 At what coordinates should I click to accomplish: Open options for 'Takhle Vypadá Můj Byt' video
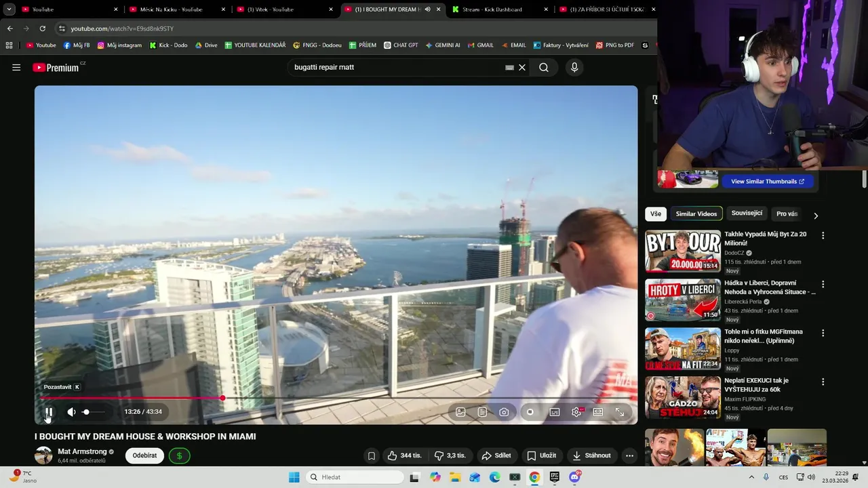click(x=823, y=235)
